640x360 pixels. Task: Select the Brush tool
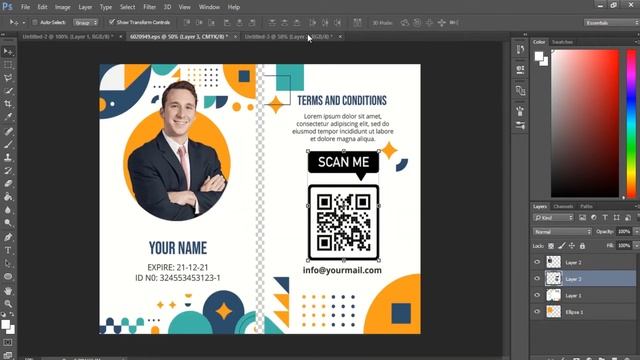click(x=8, y=144)
